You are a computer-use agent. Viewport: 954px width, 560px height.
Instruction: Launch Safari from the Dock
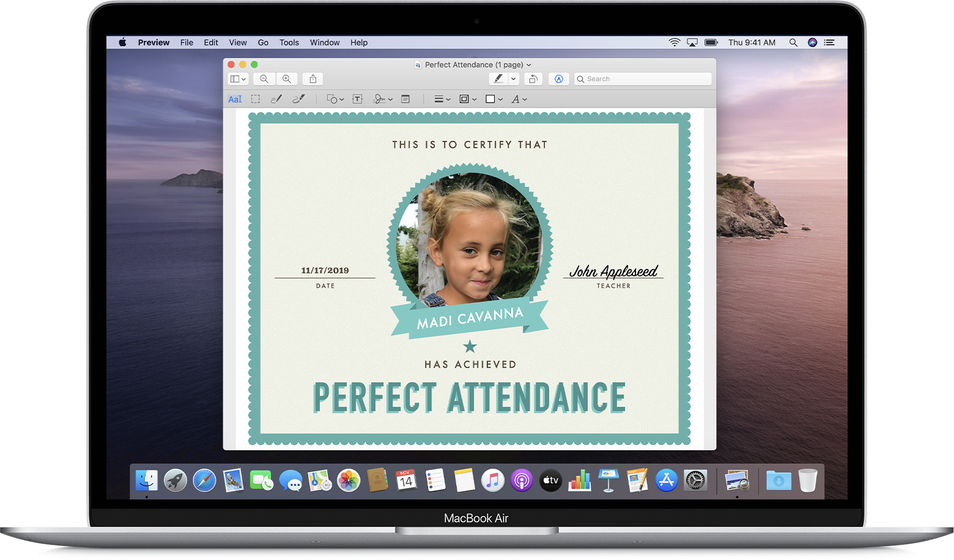204,481
